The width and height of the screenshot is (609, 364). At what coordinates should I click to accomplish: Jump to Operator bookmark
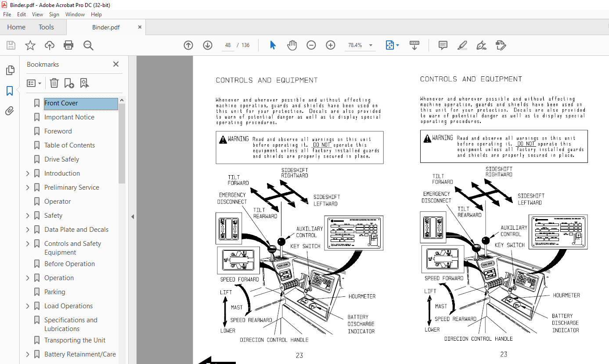[x=58, y=202]
